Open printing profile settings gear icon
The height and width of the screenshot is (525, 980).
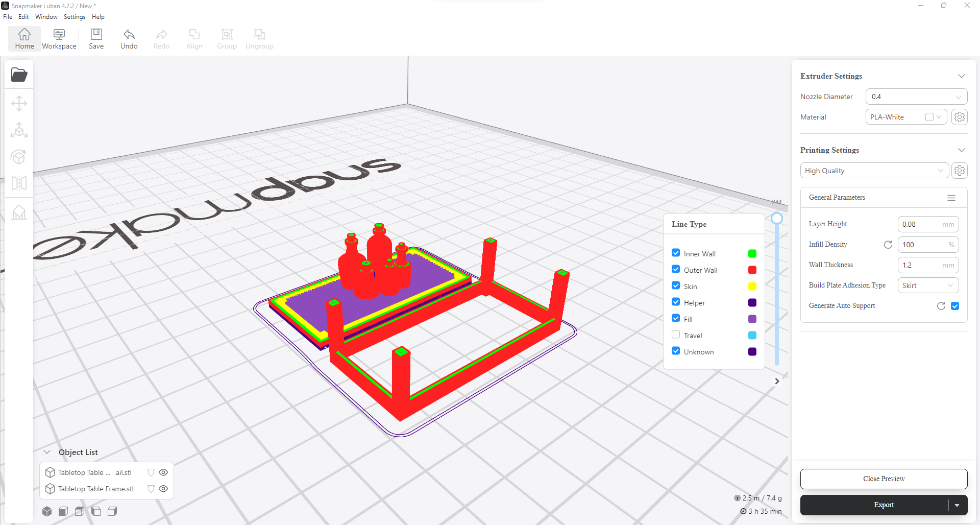point(960,171)
